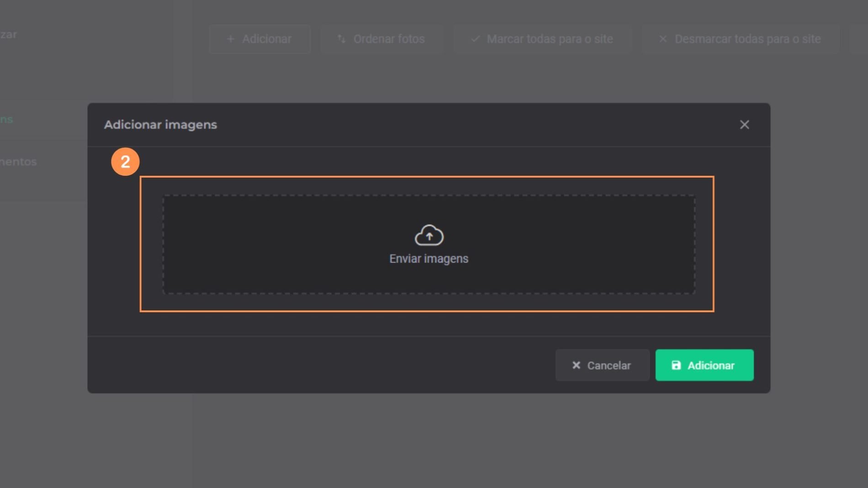Click the X icon before Desmarcar todas
The width and height of the screenshot is (868, 488).
[x=663, y=39]
